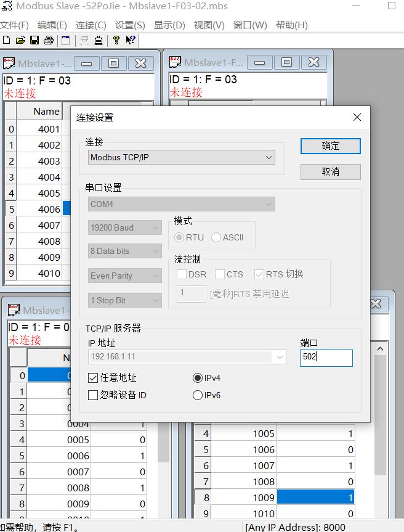
Task: Open the 连接(C) menu
Action: 91,25
